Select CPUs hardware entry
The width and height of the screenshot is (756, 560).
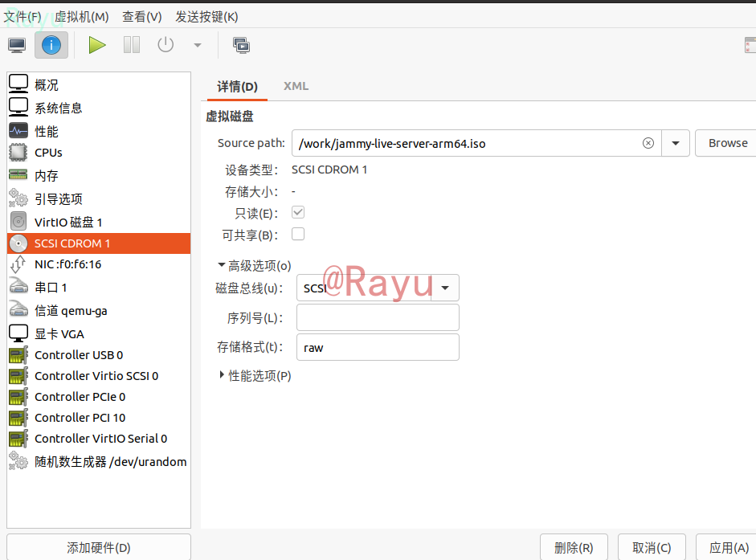(x=99, y=153)
